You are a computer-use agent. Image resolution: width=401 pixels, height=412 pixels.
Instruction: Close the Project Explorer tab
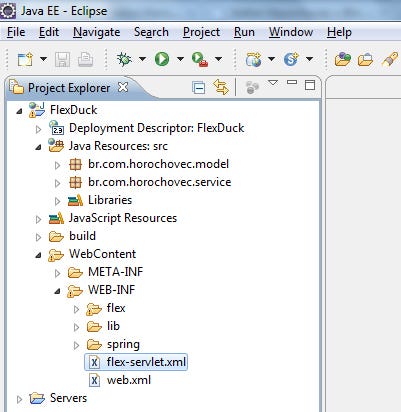[x=123, y=87]
